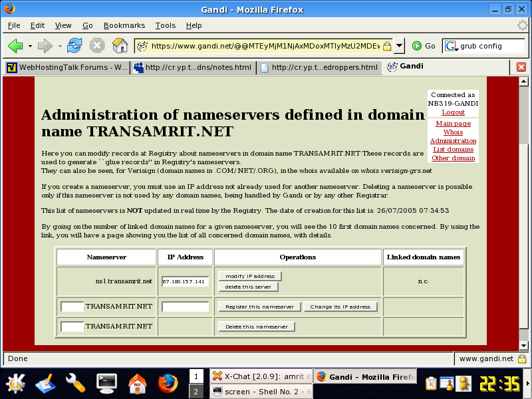Click the scrollbar down arrow
This screenshot has height=399, width=532.
[523, 346]
